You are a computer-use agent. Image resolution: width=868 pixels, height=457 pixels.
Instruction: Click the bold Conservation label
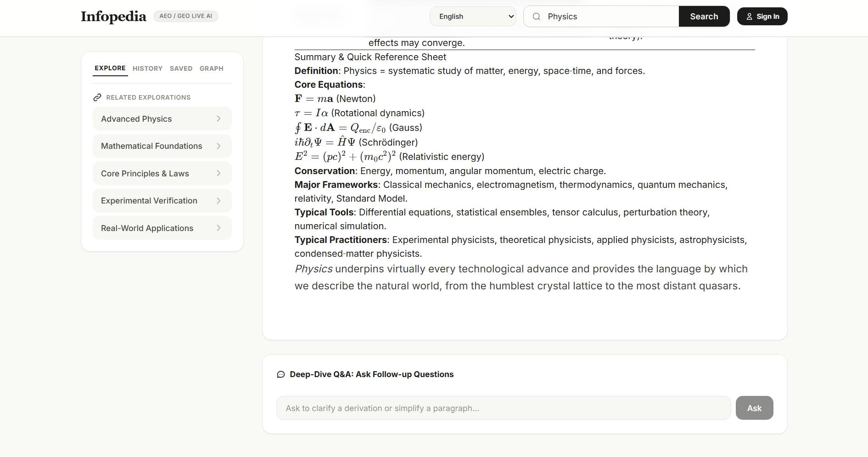point(325,171)
